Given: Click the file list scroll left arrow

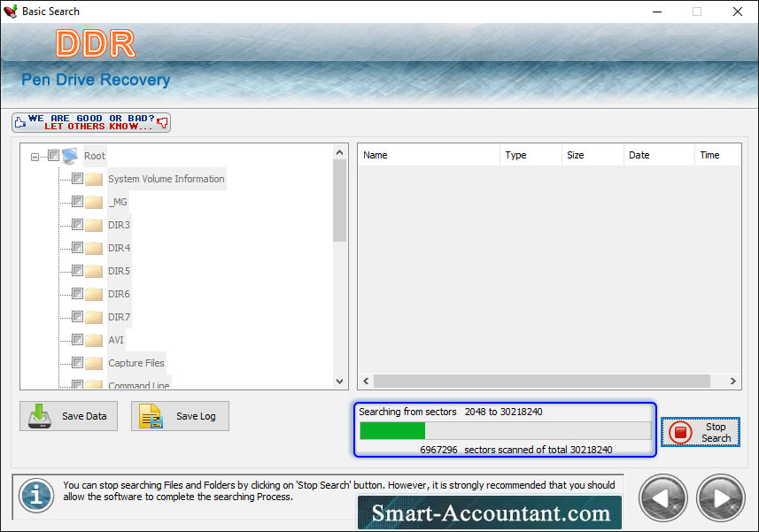Looking at the screenshot, I should 366,382.
